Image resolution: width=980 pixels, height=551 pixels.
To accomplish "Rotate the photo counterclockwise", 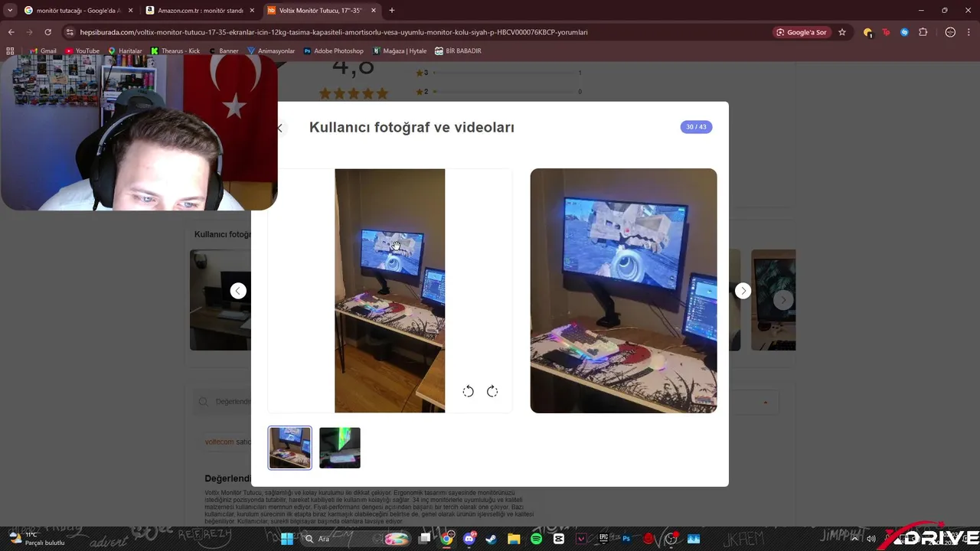I will pyautogui.click(x=468, y=391).
